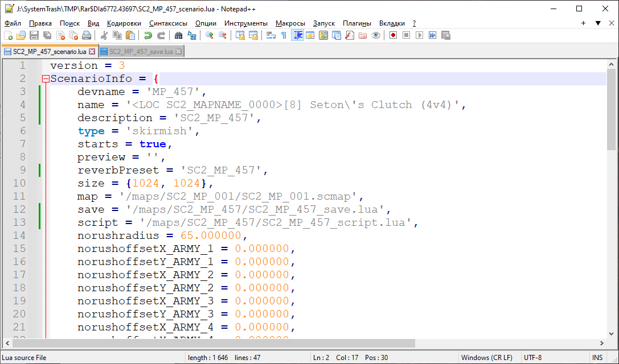This screenshot has height=364, width=619.
Task: Print the current document
Action: 87,35
